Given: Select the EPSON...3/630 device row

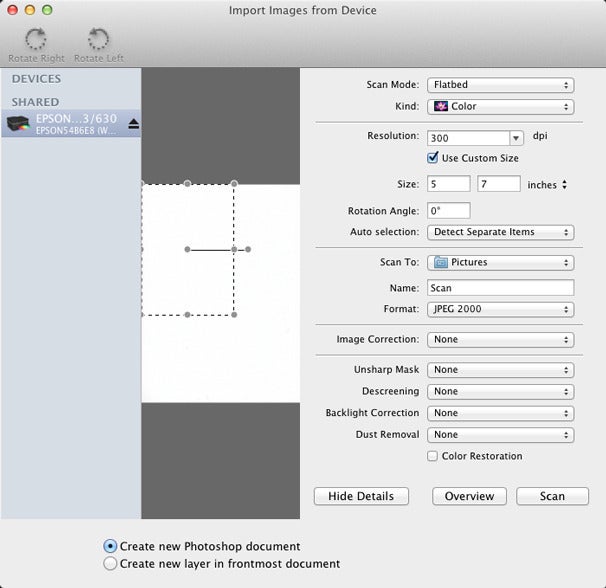Looking at the screenshot, I should tap(71, 123).
